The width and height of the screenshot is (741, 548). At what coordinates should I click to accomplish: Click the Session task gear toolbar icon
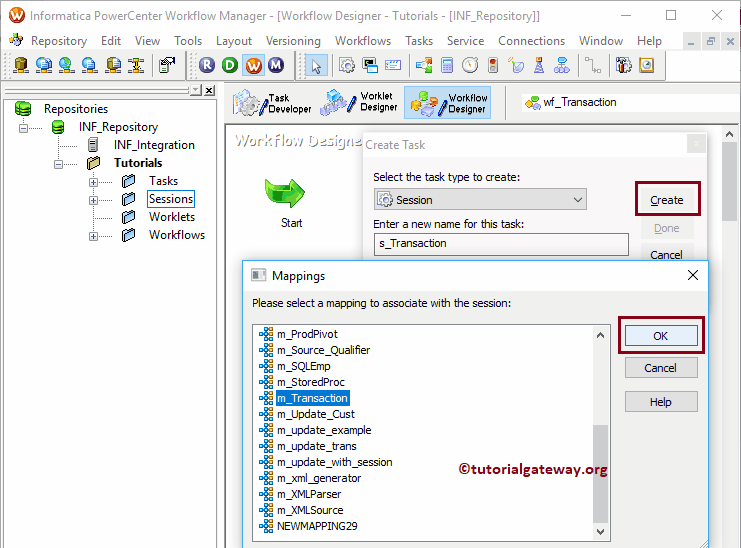pyautogui.click(x=347, y=65)
